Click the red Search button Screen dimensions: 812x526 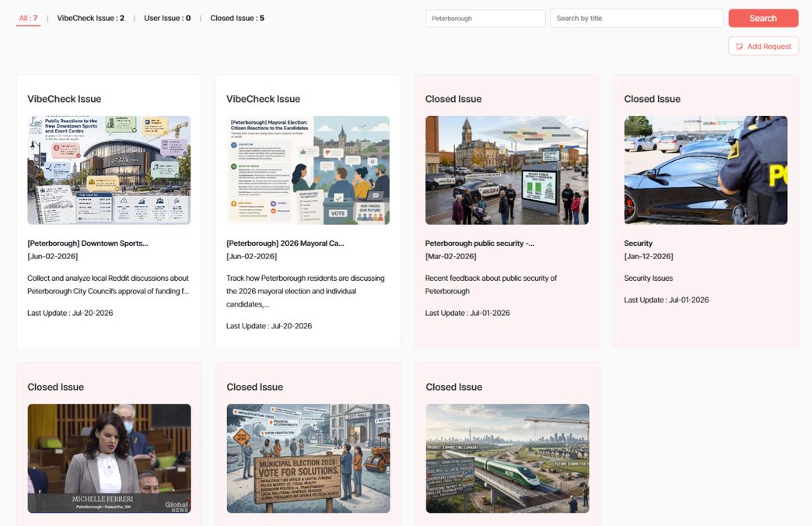pyautogui.click(x=763, y=18)
